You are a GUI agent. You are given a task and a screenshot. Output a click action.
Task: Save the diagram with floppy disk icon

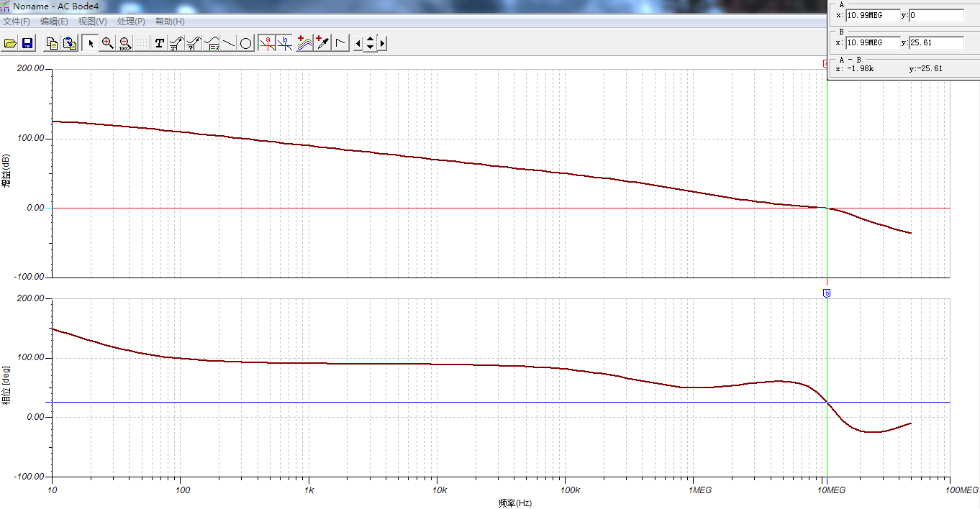(x=27, y=43)
